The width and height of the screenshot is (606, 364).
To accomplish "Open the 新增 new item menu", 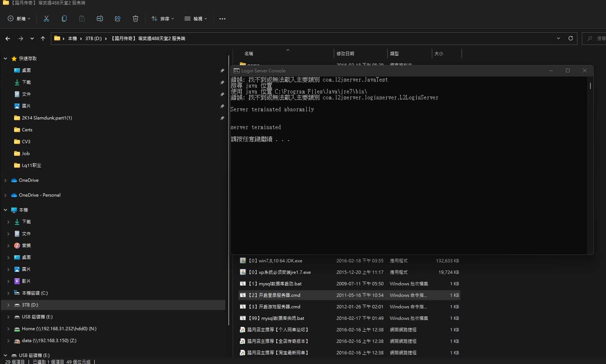I will (x=19, y=19).
